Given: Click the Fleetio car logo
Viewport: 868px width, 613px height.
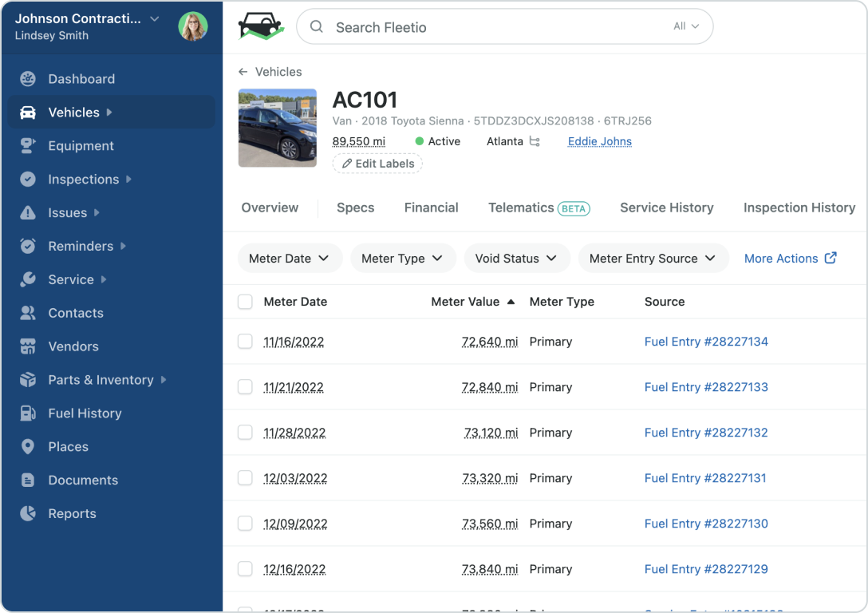Looking at the screenshot, I should [x=261, y=26].
